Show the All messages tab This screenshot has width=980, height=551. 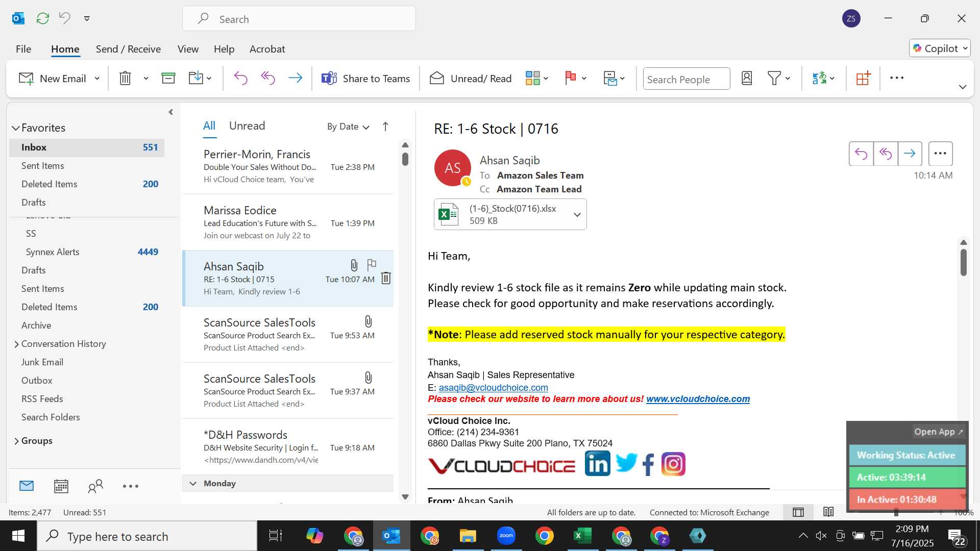[x=209, y=126]
